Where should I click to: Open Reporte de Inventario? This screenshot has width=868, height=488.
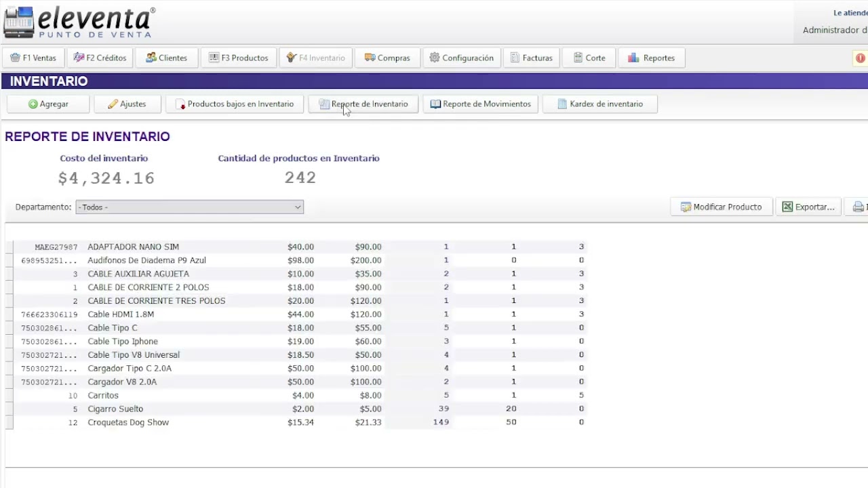click(x=363, y=104)
